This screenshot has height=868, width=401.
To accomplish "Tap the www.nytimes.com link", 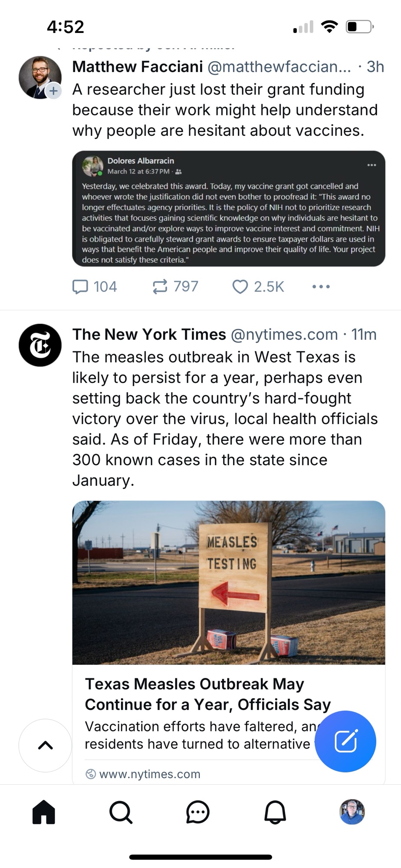I will pyautogui.click(x=150, y=774).
